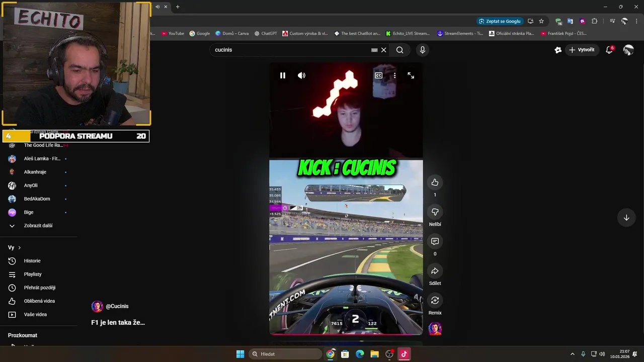
Task: Open The best ChatBot bookmark
Action: pyautogui.click(x=357, y=34)
